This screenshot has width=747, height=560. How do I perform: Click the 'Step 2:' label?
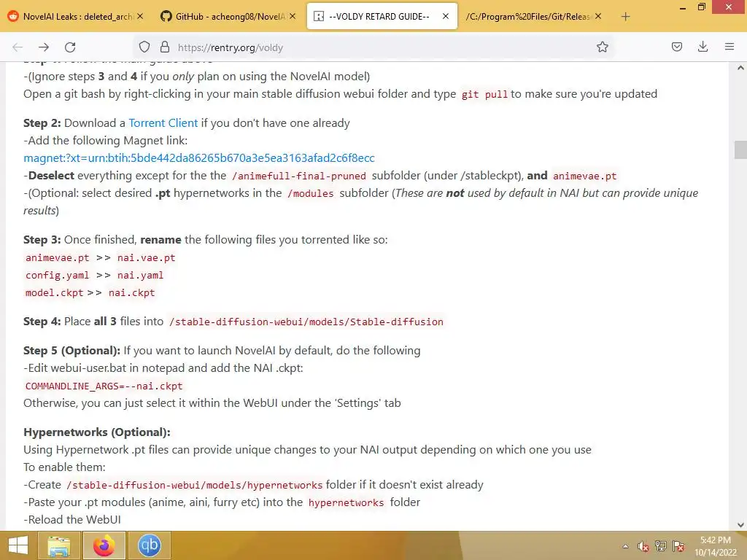pyautogui.click(x=42, y=123)
